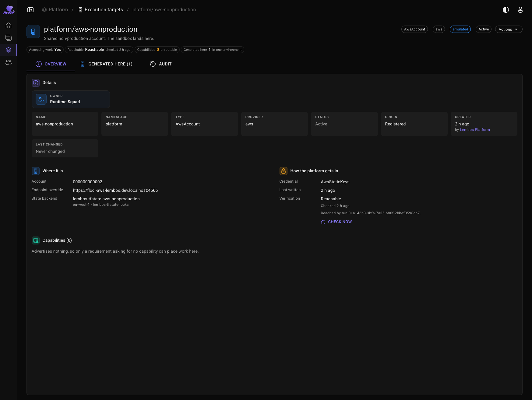532x400 pixels.
Task: Click the Capabilities checklist icon
Action: click(x=36, y=240)
